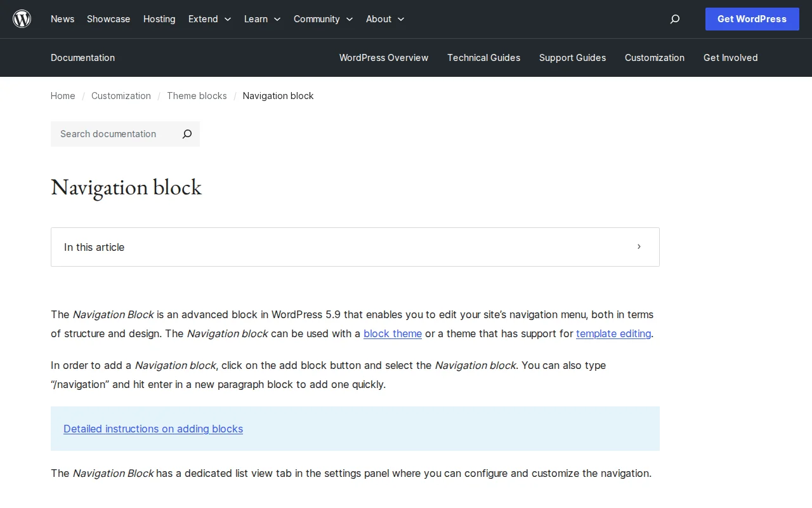Viewport: 812px width, 508px height.
Task: Open the block theme link
Action: coord(392,333)
